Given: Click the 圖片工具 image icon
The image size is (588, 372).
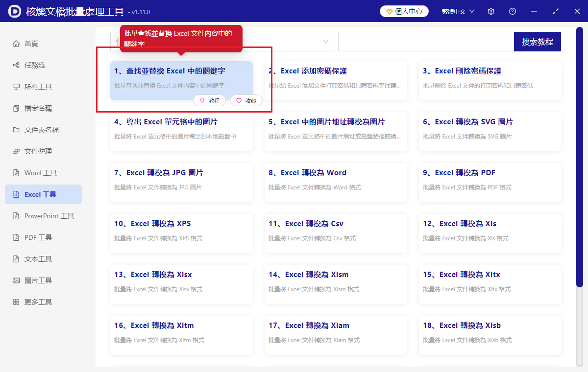Looking at the screenshot, I should pos(16,280).
